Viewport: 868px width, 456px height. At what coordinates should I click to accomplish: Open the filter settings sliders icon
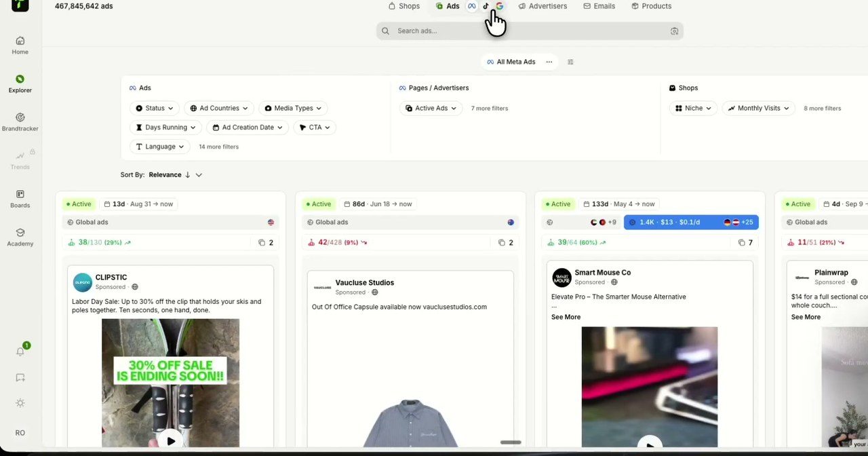pyautogui.click(x=570, y=62)
